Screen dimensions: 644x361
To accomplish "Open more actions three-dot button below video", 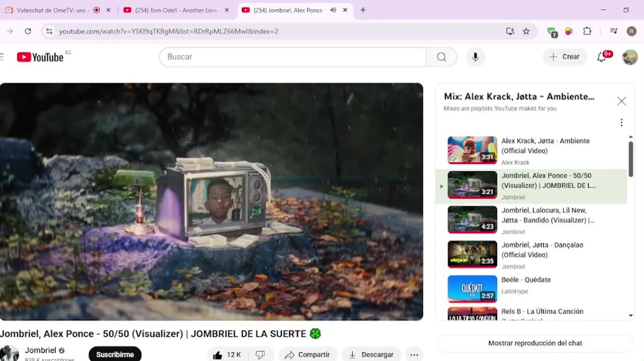I will [x=414, y=354].
